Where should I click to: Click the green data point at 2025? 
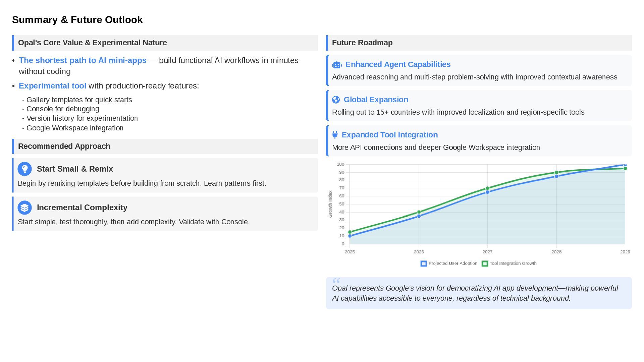[x=350, y=232]
